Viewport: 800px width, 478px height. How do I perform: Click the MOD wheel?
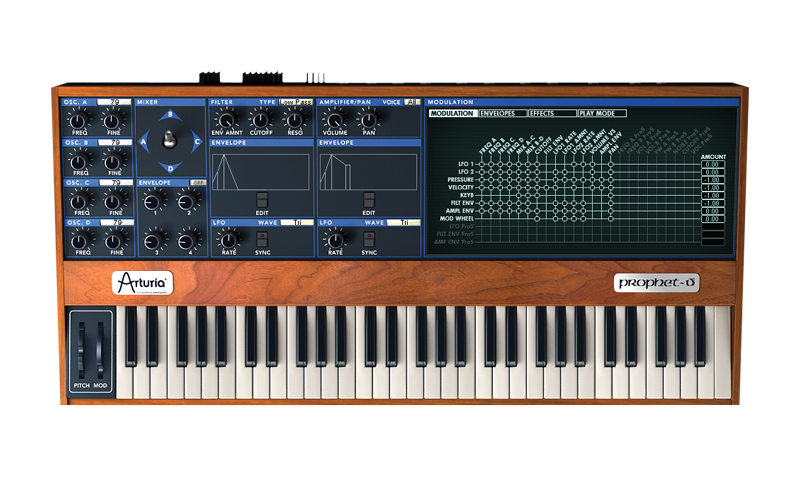pos(101,349)
